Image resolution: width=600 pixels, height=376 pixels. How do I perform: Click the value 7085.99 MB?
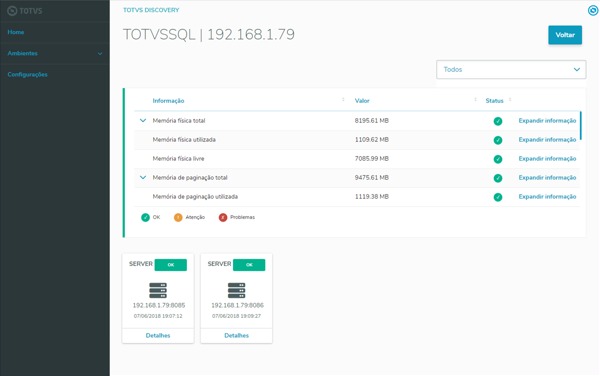372,158
